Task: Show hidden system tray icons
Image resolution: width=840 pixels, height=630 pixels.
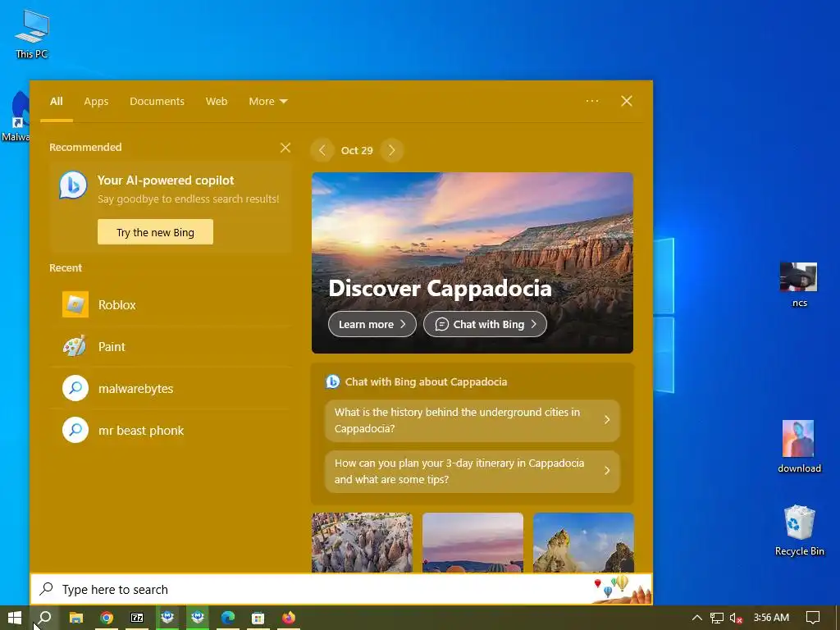Action: 697,618
